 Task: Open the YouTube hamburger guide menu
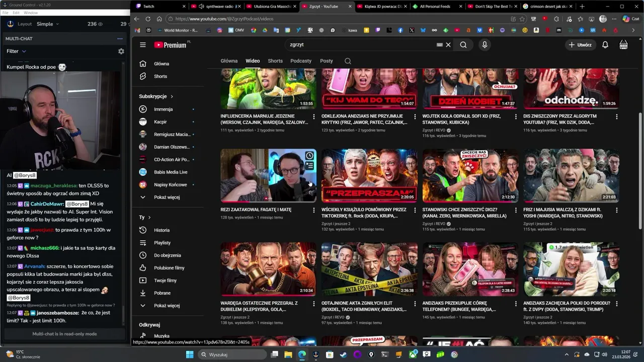[x=143, y=45]
